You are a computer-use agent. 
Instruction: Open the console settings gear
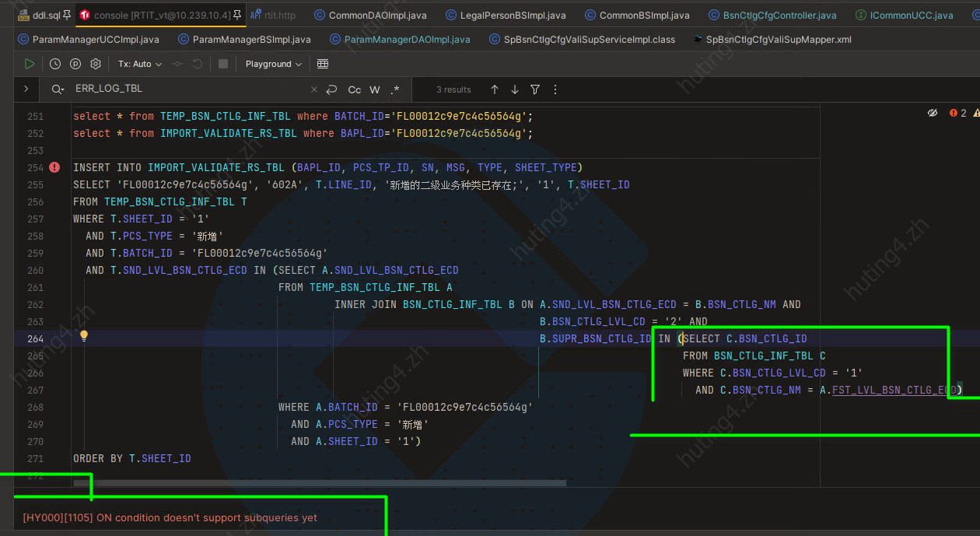coord(96,64)
